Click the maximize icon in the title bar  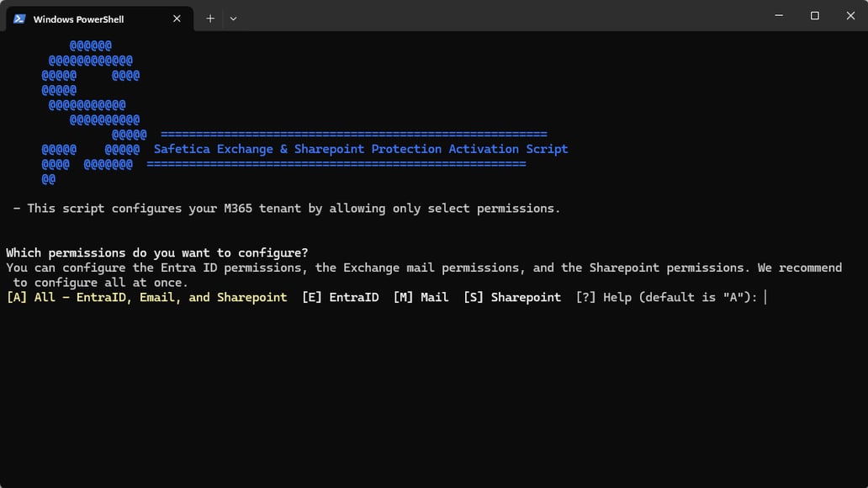(814, 15)
